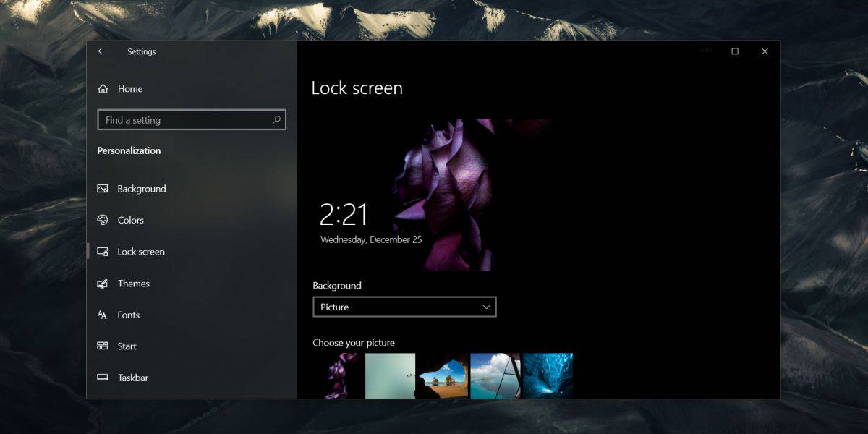This screenshot has width=868, height=434.
Task: Click the Home house icon
Action: pos(103,88)
